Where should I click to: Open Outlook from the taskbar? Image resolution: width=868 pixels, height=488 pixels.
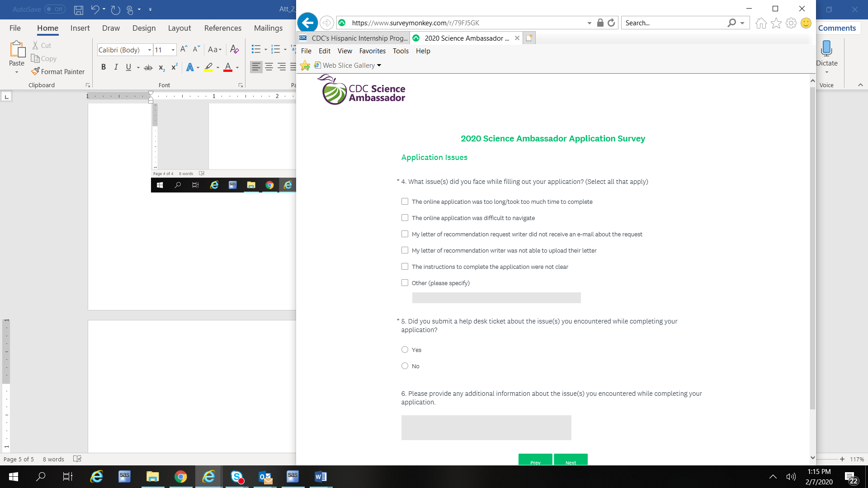click(265, 477)
